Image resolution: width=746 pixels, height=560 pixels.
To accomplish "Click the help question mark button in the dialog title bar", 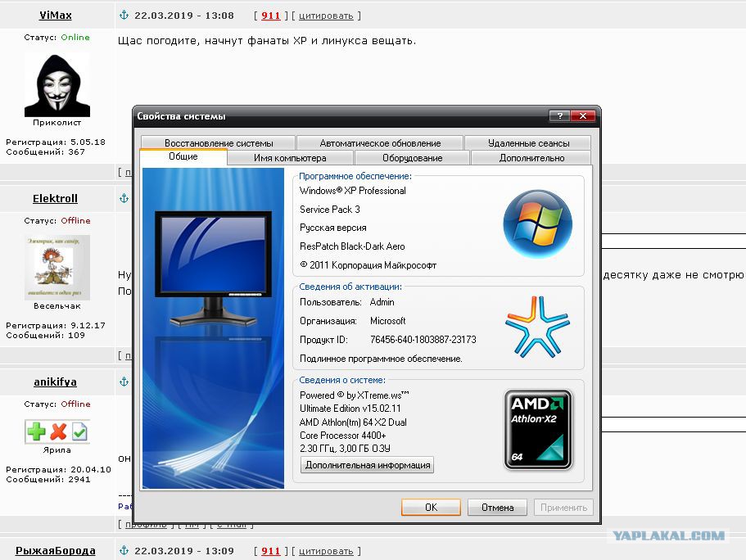I will (559, 115).
